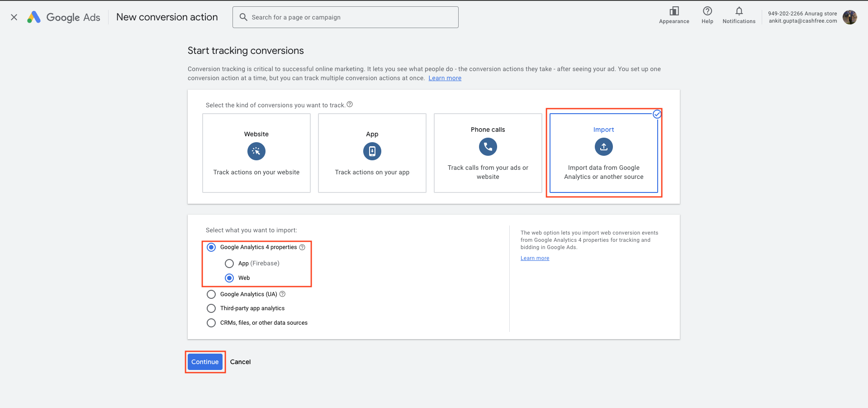This screenshot has width=868, height=408.
Task: Select the Import conversion card
Action: pos(604,153)
